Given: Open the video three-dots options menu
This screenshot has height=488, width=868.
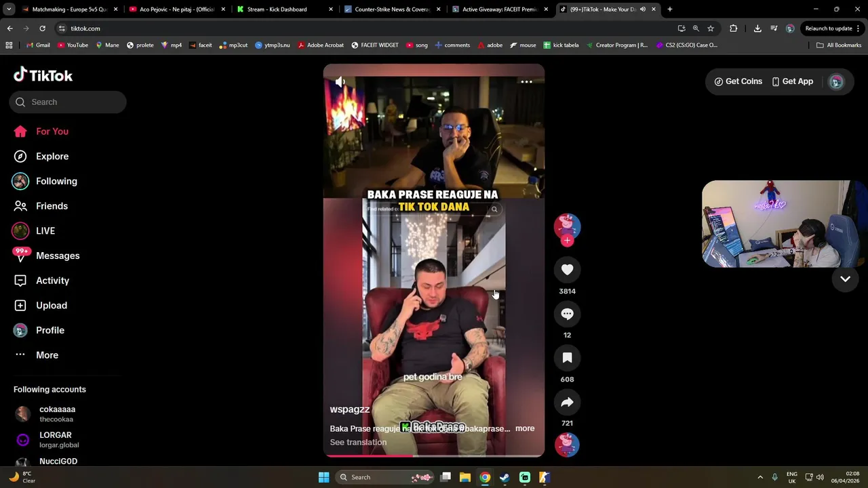Looking at the screenshot, I should [x=526, y=82].
